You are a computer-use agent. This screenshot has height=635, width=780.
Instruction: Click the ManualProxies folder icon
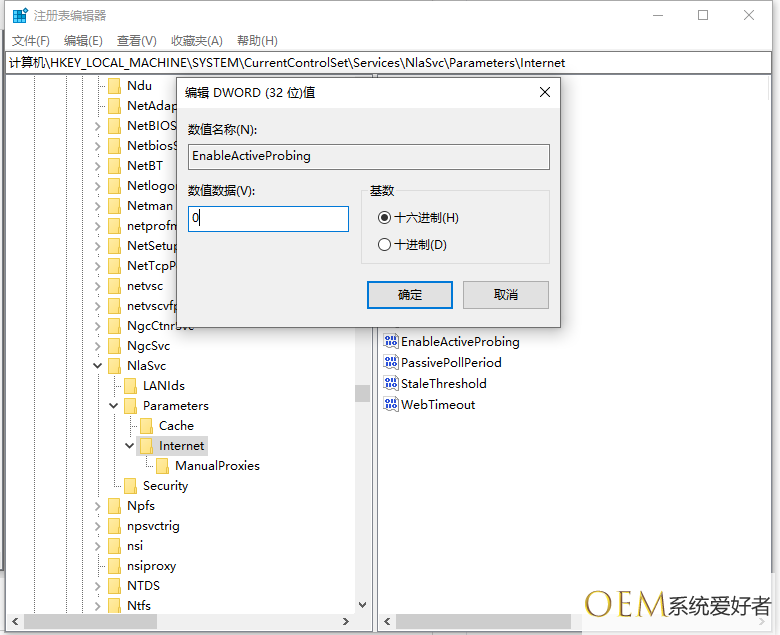[x=162, y=466]
